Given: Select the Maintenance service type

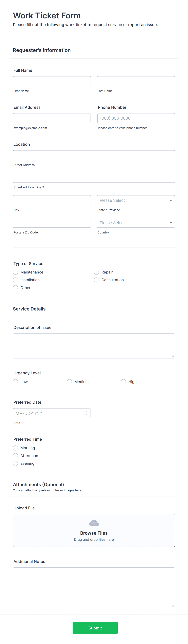Looking at the screenshot, I should pos(15,272).
